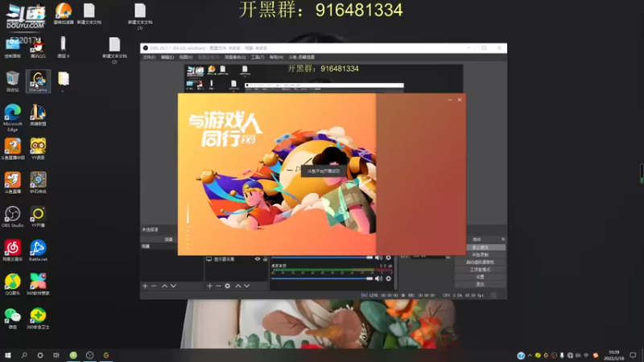Select the 显示器采集 source row
Screen dimensions: 644x362
pos(237,259)
